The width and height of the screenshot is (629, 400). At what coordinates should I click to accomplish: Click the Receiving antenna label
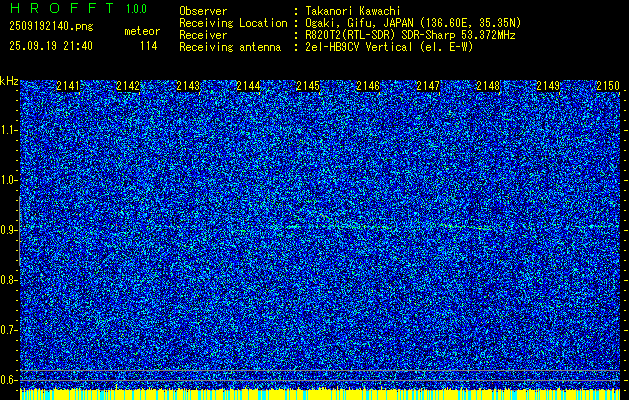coord(230,47)
